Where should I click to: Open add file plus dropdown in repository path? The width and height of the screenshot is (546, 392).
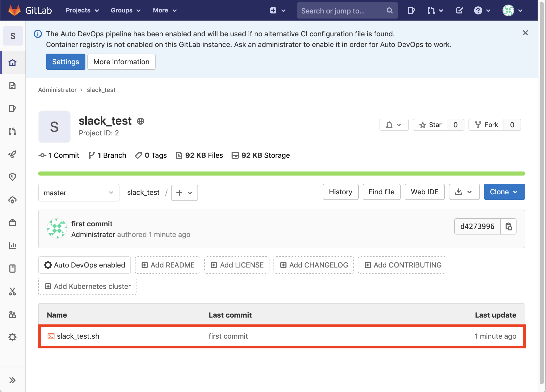pyautogui.click(x=184, y=193)
